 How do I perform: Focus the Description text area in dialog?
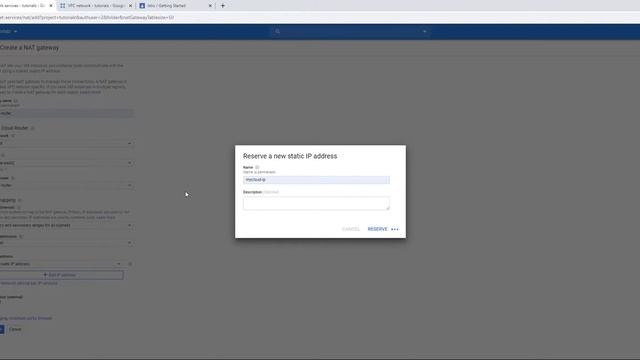click(316, 203)
